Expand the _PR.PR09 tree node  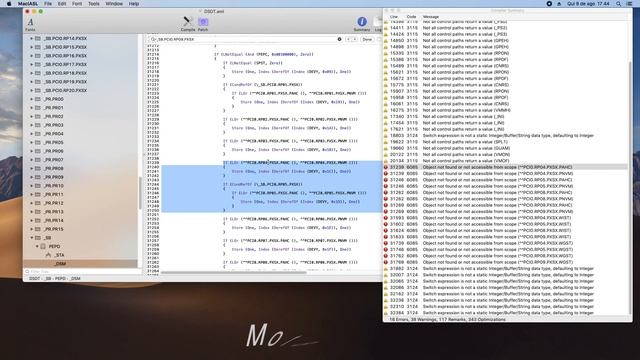point(31,177)
